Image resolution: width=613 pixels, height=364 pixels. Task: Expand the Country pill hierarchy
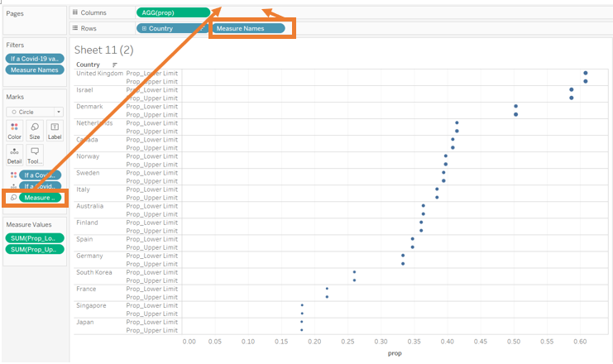(144, 29)
